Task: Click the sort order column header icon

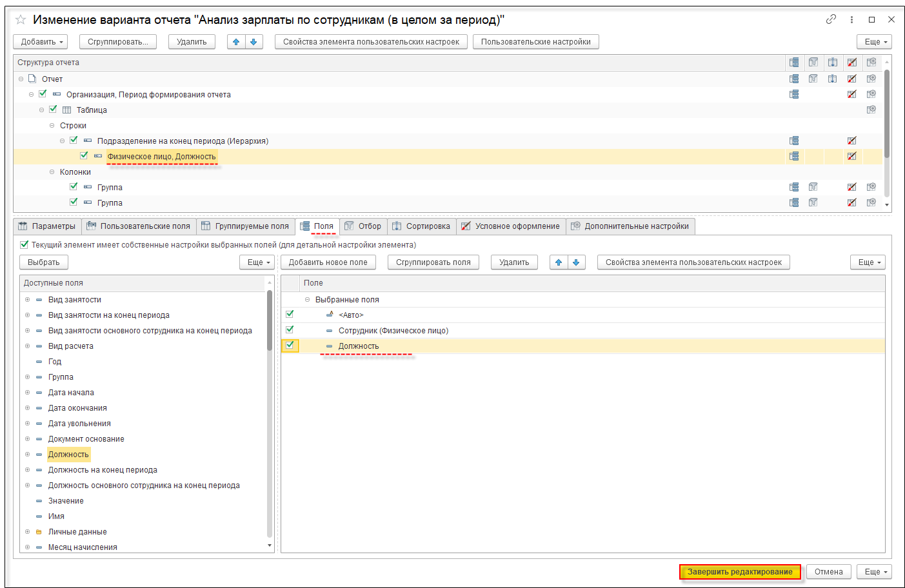Action: pyautogui.click(x=833, y=63)
